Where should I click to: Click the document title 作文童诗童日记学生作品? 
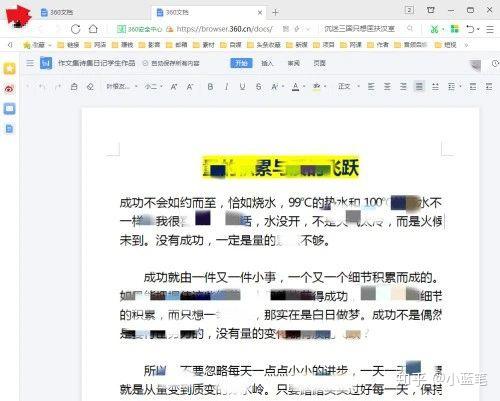coord(97,63)
